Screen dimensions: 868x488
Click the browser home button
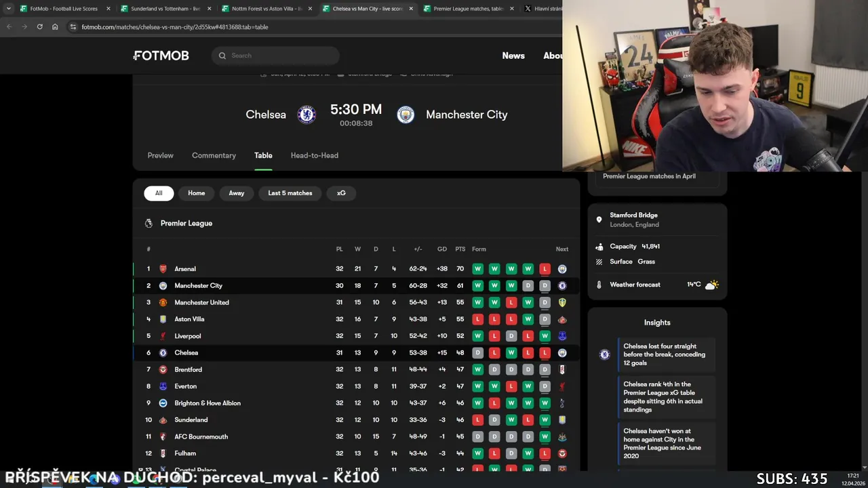(x=55, y=26)
